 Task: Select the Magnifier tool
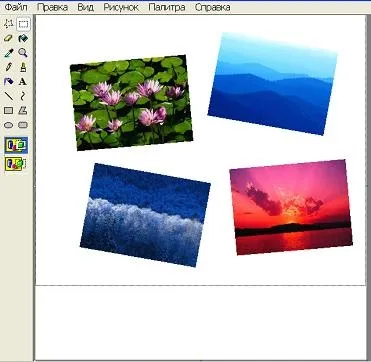23,53
